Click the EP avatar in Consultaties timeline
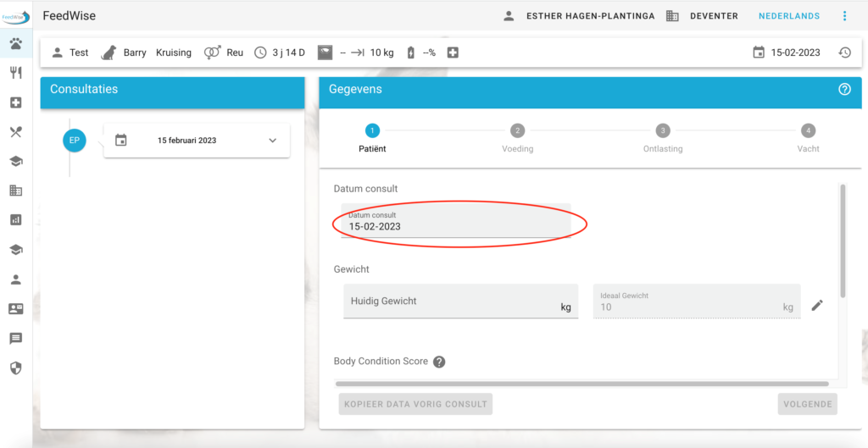868x448 pixels. pos(75,141)
